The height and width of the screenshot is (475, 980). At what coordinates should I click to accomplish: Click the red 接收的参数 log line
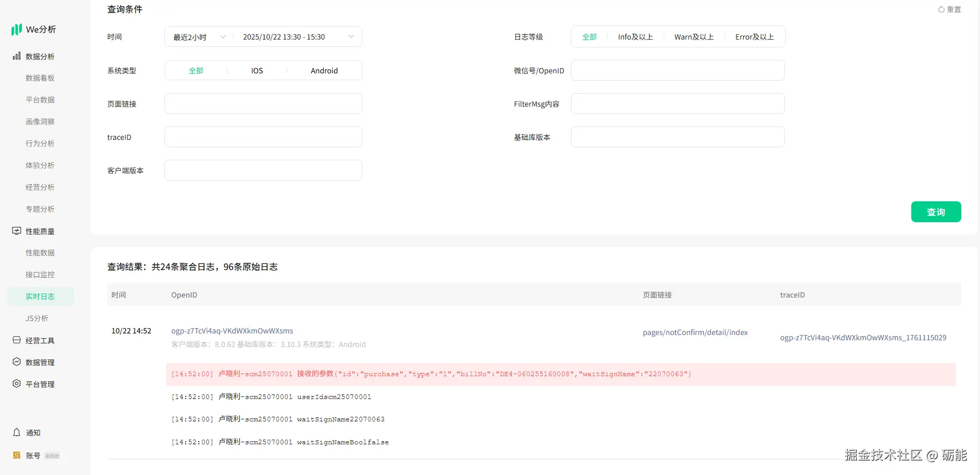point(561,374)
